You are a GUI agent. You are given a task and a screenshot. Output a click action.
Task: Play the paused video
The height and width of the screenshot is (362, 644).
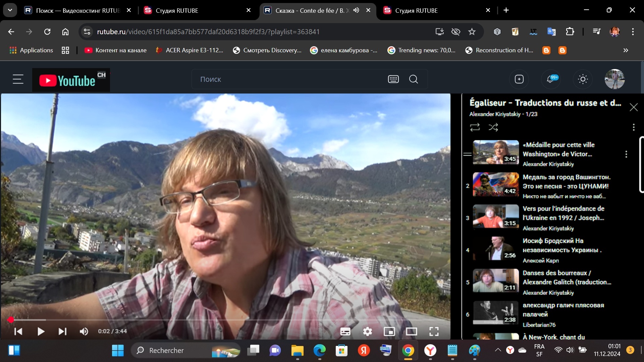(x=41, y=331)
